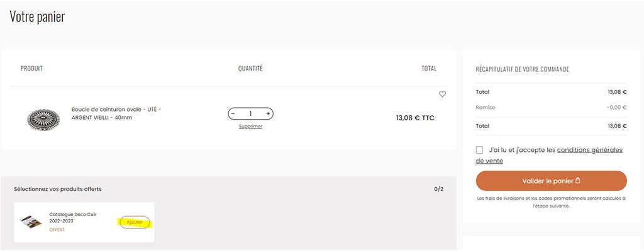Click the Supprimer link
This screenshot has width=644, height=252.
point(250,127)
